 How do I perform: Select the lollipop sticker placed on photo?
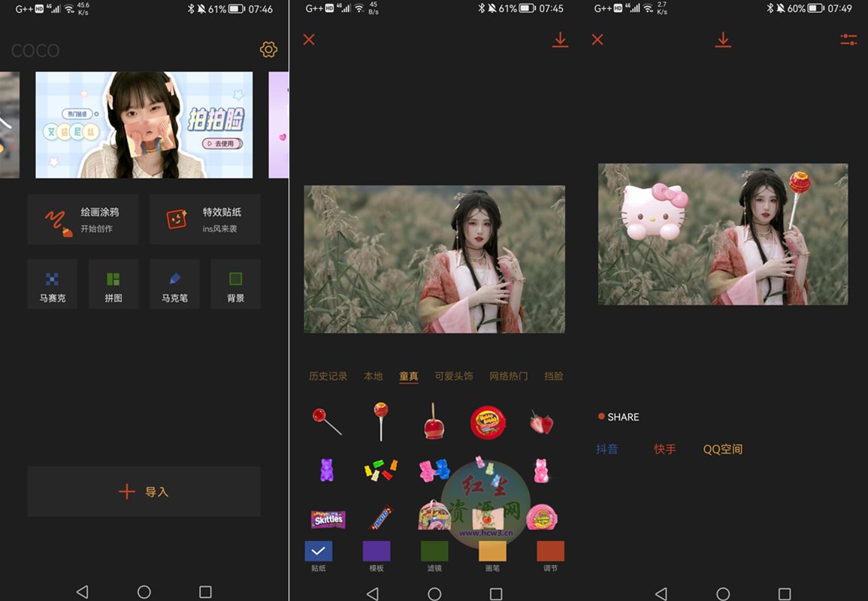tap(797, 199)
